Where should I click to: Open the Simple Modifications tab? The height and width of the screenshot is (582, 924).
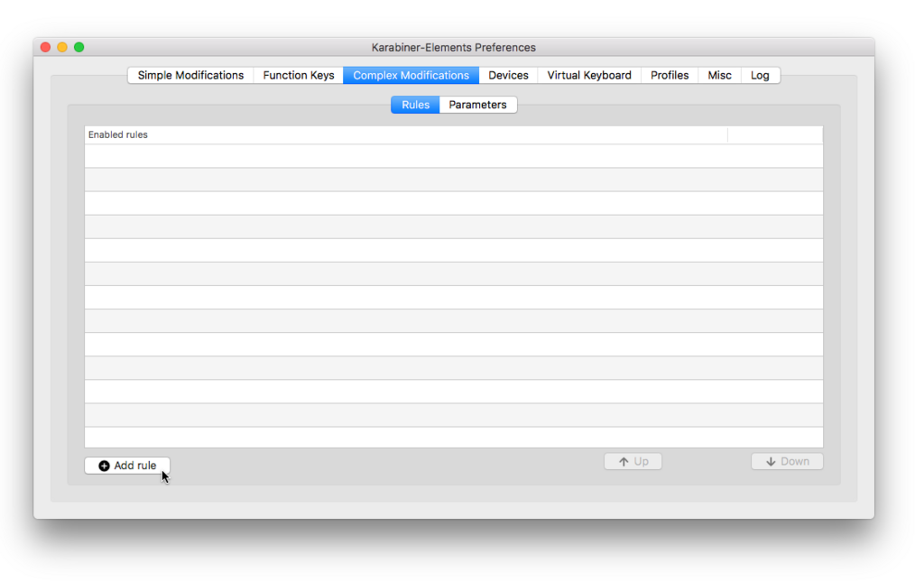[x=190, y=76]
